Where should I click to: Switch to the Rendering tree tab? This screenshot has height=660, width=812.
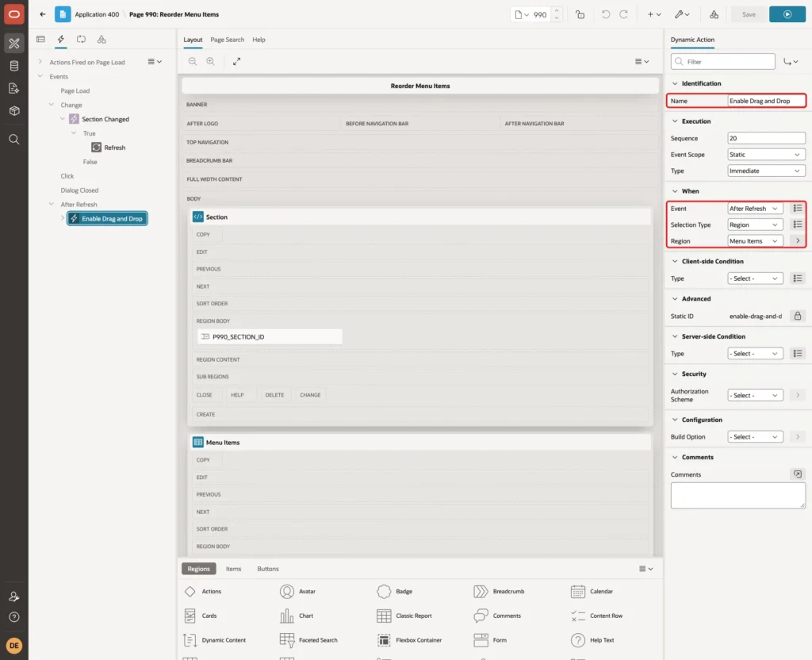tap(41, 40)
